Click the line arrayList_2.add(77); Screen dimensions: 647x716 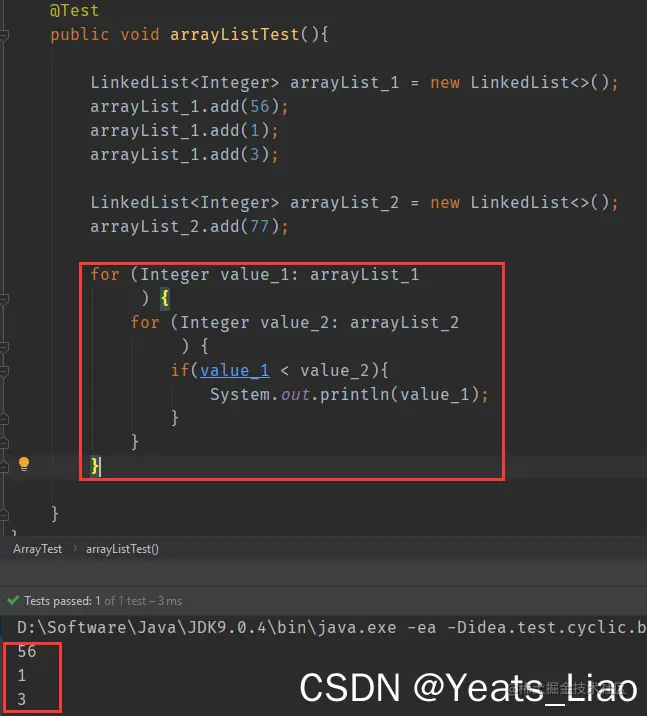point(189,226)
